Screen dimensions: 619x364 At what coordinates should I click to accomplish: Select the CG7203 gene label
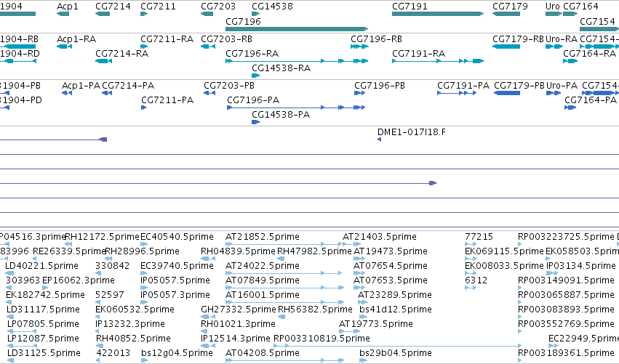tap(218, 7)
